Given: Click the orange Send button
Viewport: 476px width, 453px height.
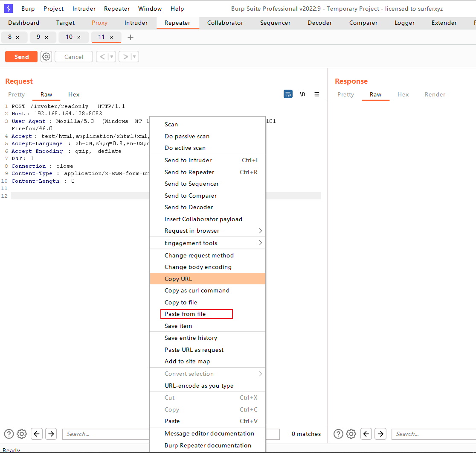Looking at the screenshot, I should coord(21,57).
